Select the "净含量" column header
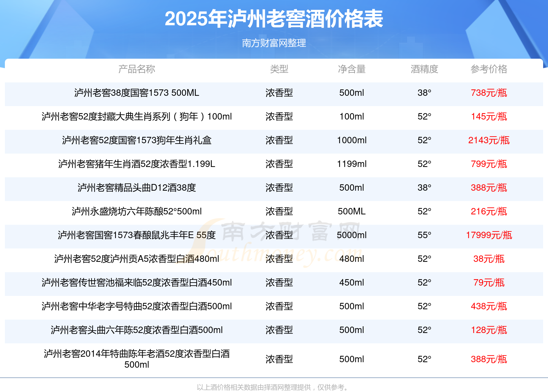The image size is (548, 392). click(x=352, y=69)
